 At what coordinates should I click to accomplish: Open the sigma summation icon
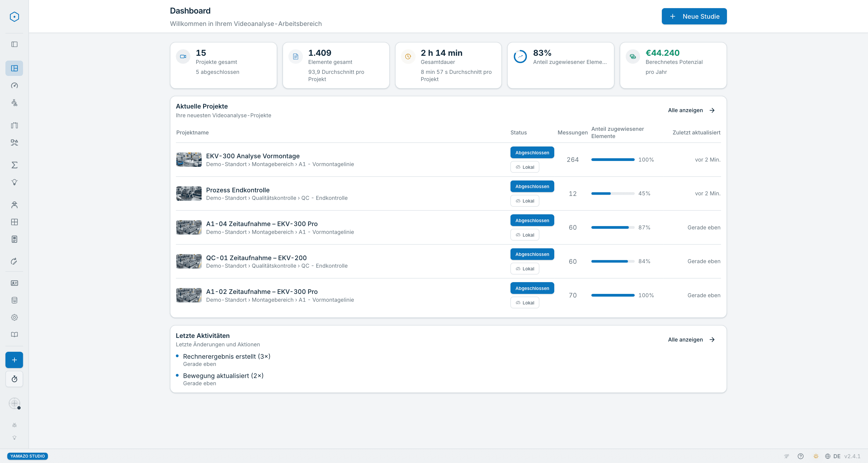(x=14, y=165)
